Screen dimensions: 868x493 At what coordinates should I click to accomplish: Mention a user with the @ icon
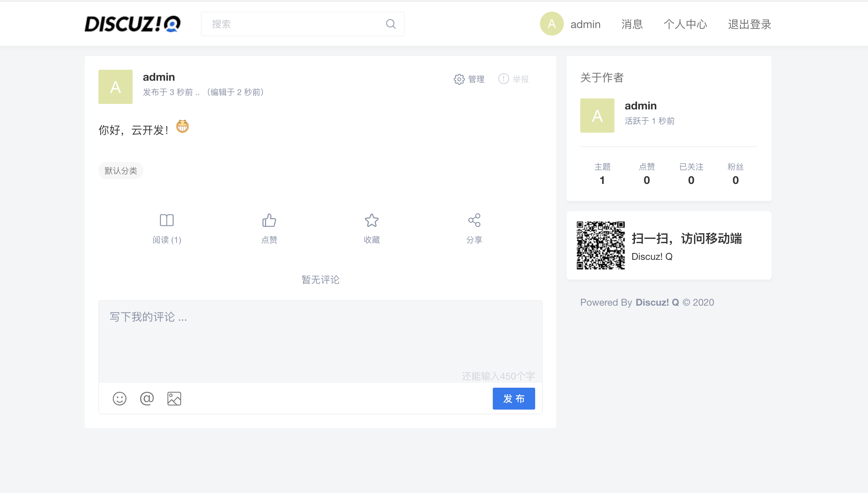pyautogui.click(x=147, y=398)
